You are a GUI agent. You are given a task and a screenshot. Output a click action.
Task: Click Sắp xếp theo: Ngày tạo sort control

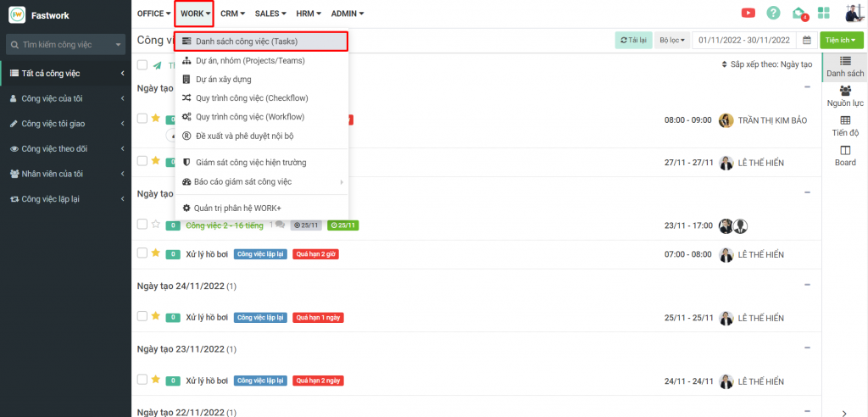pos(766,64)
